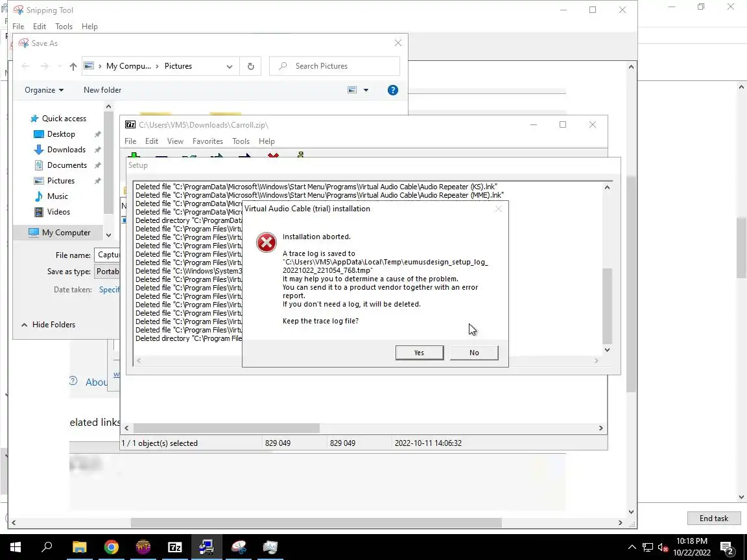Click the Setup log scroll-up arrow
This screenshot has width=747, height=560.
pos(607,187)
